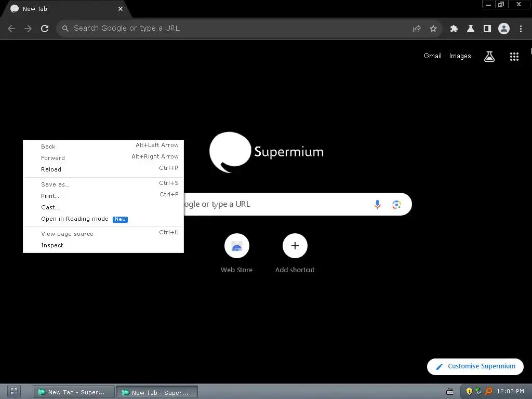Viewport: 532px width, 399px height.
Task: Click the browser Forward arrow button
Action: click(28, 29)
